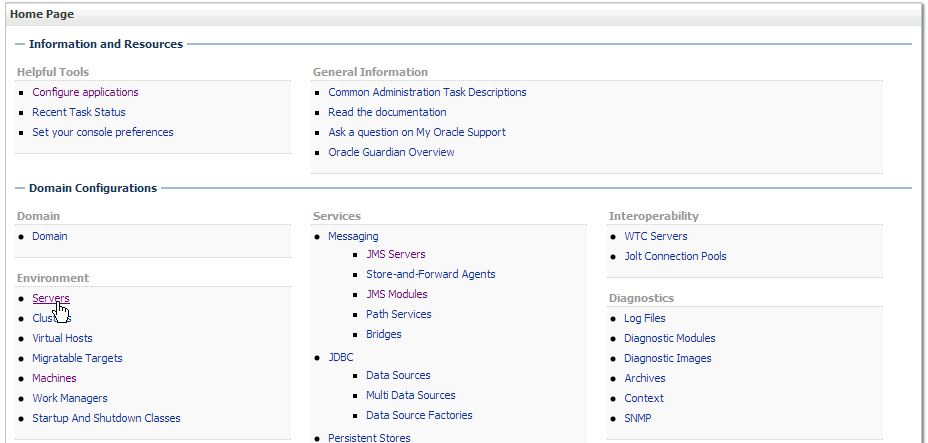Open the Domain link under Domain
928x443 pixels.
pos(50,236)
